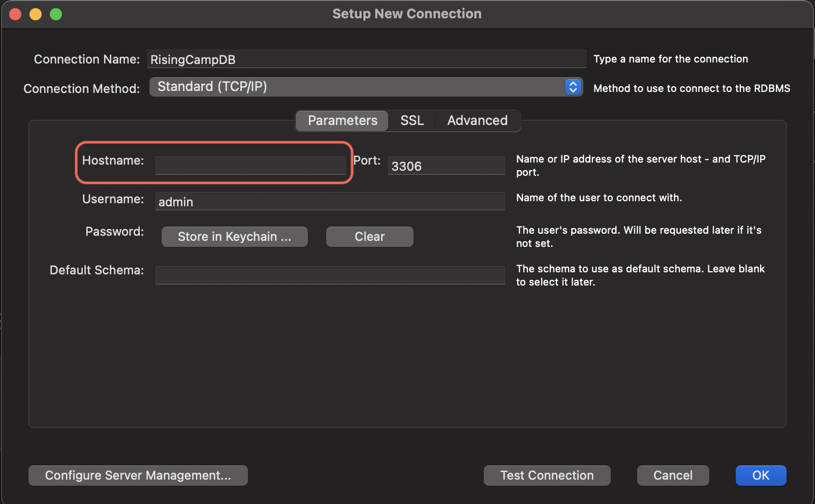Screen dimensions: 815x504
Task: Click the Connection Name field containing RisingCampDB
Action: pyautogui.click(x=366, y=59)
